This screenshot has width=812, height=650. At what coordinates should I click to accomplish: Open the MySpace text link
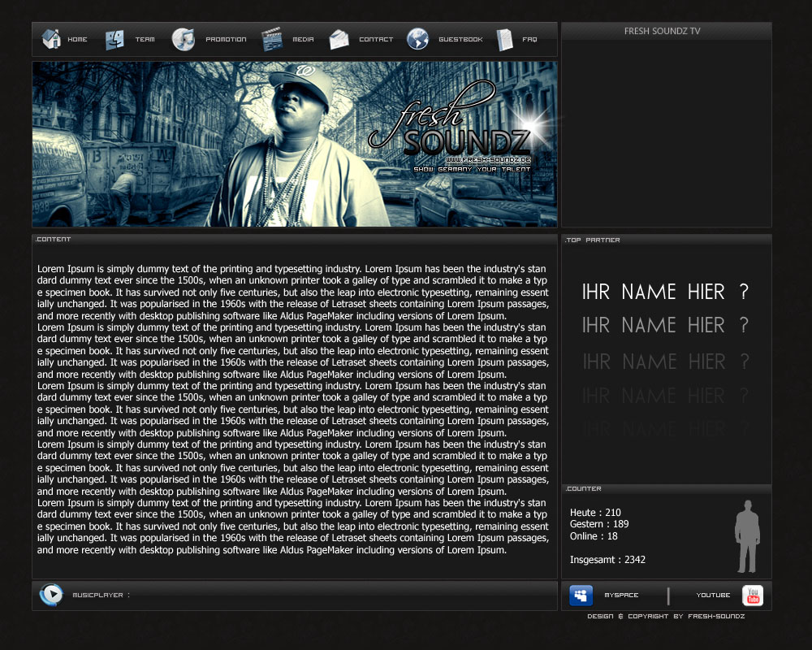[621, 596]
